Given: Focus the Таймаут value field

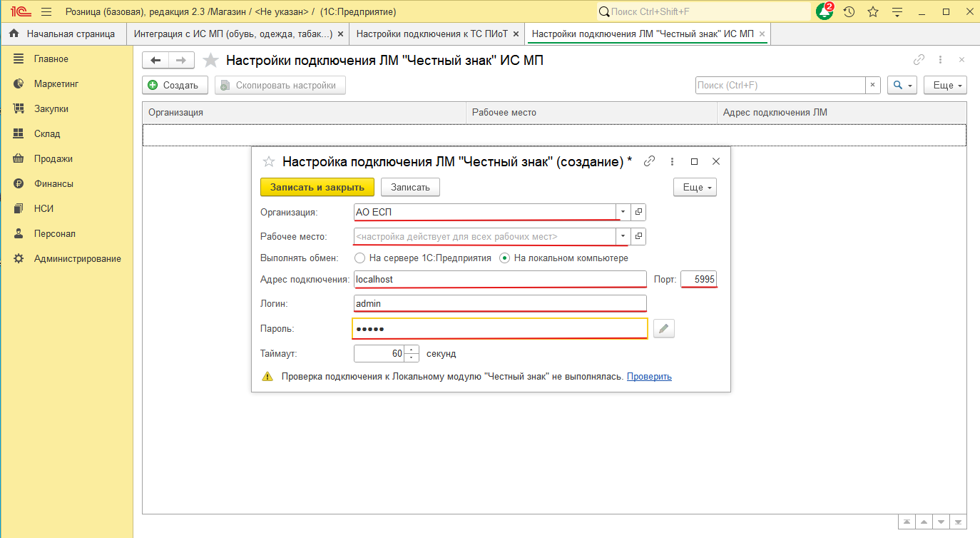Looking at the screenshot, I should tap(379, 353).
